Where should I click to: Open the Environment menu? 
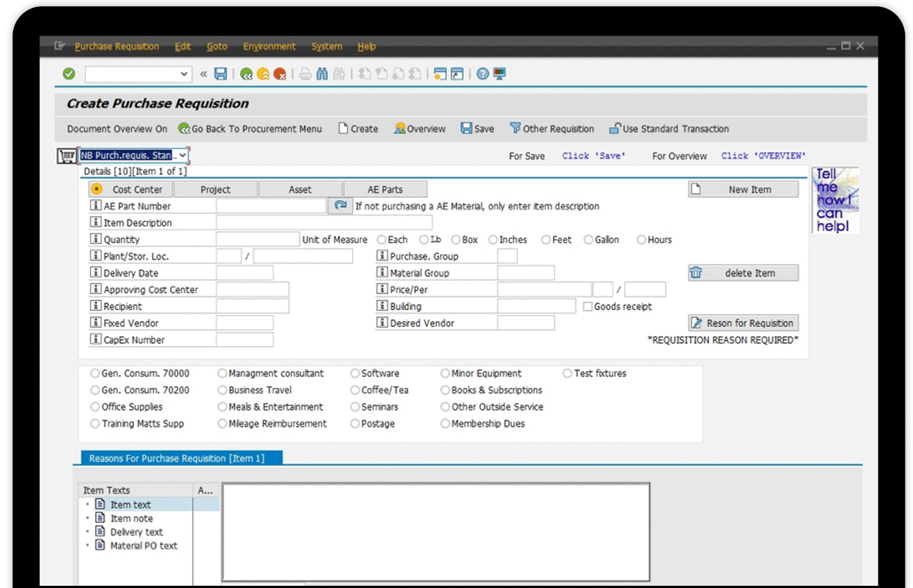click(x=269, y=46)
